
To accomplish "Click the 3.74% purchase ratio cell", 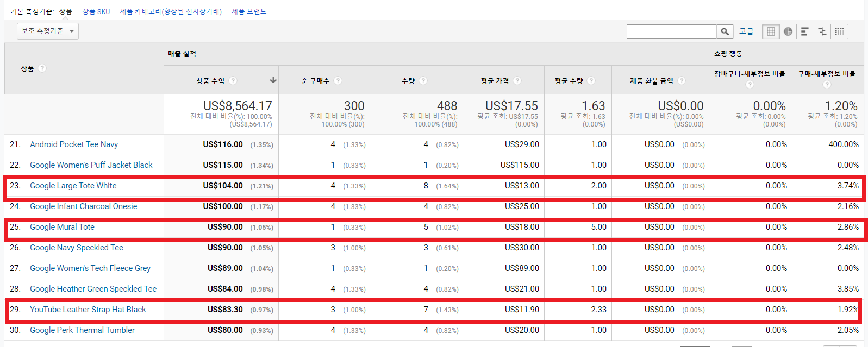I will pos(848,186).
